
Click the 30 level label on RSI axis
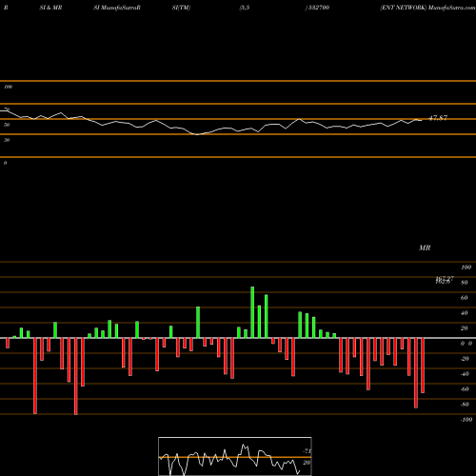pyautogui.click(x=7, y=140)
